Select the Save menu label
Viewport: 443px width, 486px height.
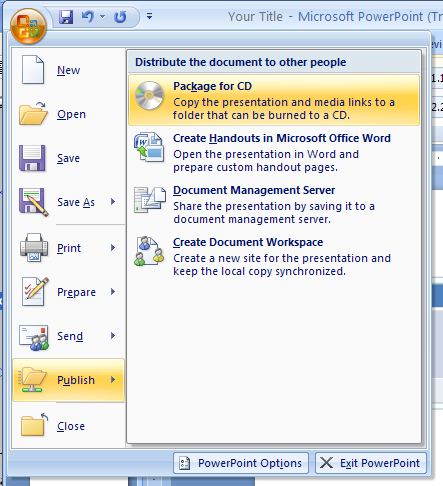click(x=68, y=158)
